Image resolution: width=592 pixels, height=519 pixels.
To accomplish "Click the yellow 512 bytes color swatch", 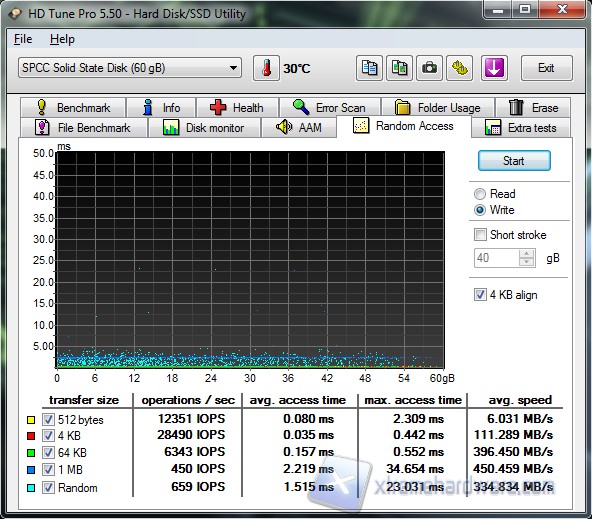I will pos(31,420).
